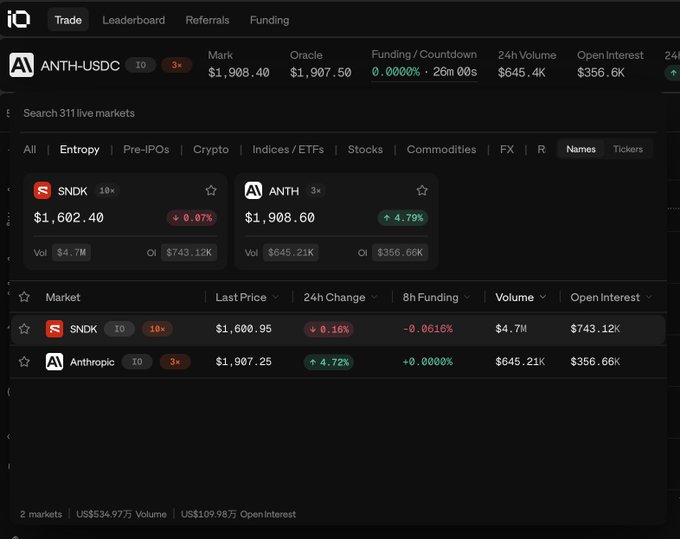
Task: Favorite the SNDK card with its star
Action: (211, 190)
